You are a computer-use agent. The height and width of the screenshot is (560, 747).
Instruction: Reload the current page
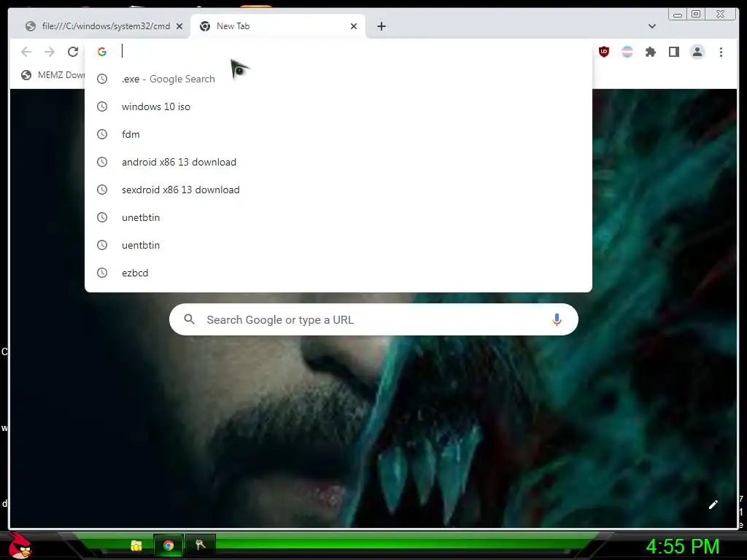[x=73, y=52]
